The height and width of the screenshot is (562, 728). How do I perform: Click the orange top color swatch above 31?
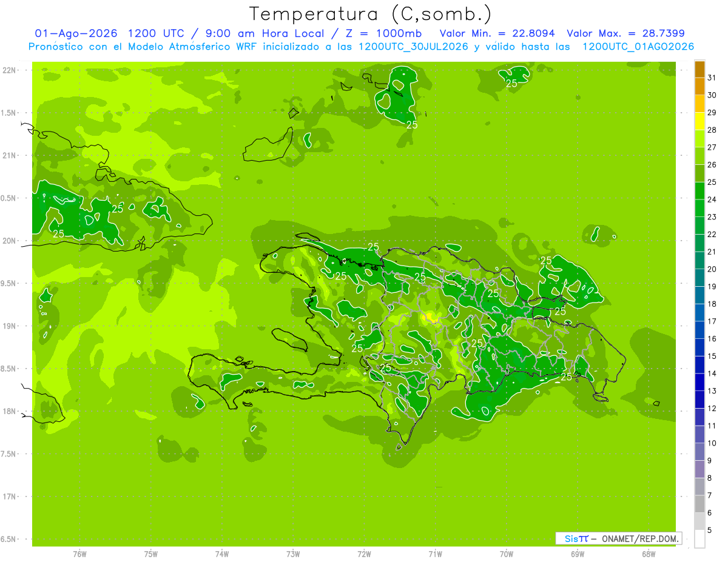coord(699,69)
